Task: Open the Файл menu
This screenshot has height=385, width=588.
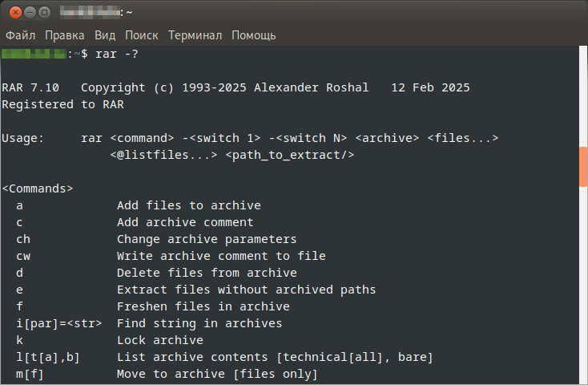Action: tap(21, 35)
